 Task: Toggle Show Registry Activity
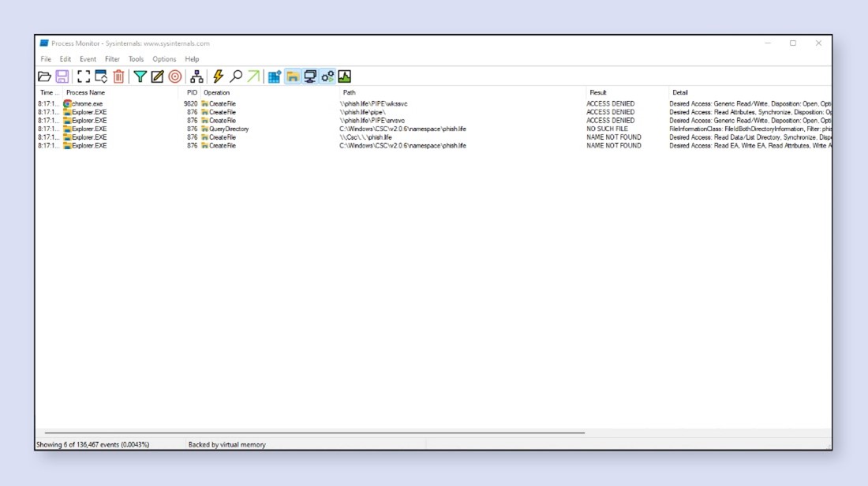point(275,77)
